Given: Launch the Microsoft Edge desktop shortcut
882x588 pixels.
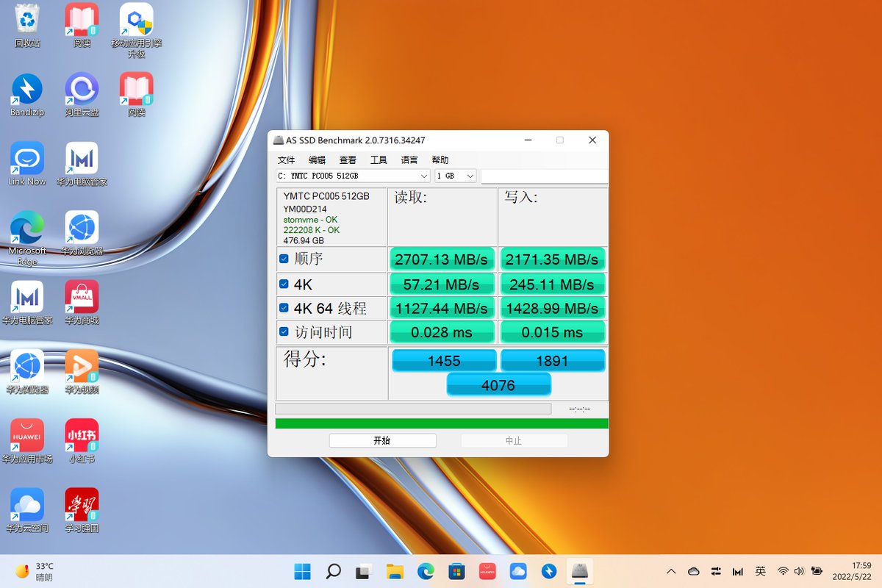Looking at the screenshot, I should (27, 238).
